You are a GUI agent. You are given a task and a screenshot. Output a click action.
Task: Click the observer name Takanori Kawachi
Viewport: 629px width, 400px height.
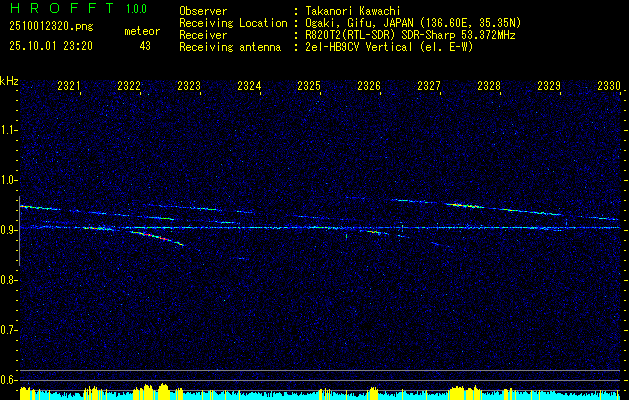pos(351,11)
